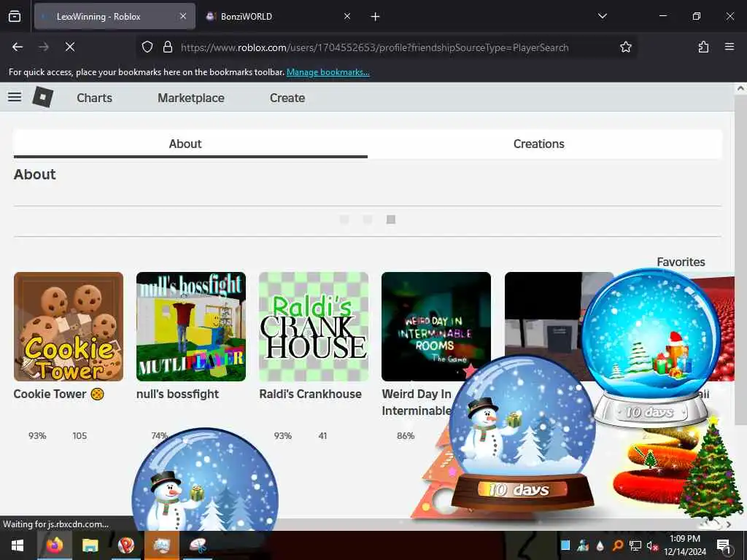Click the Firefox taskbar icon

tap(54, 545)
